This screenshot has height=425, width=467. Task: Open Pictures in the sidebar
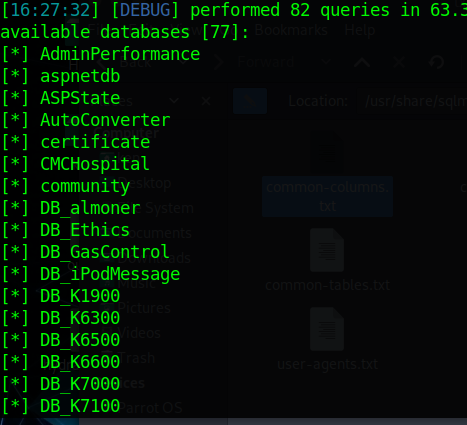144,308
